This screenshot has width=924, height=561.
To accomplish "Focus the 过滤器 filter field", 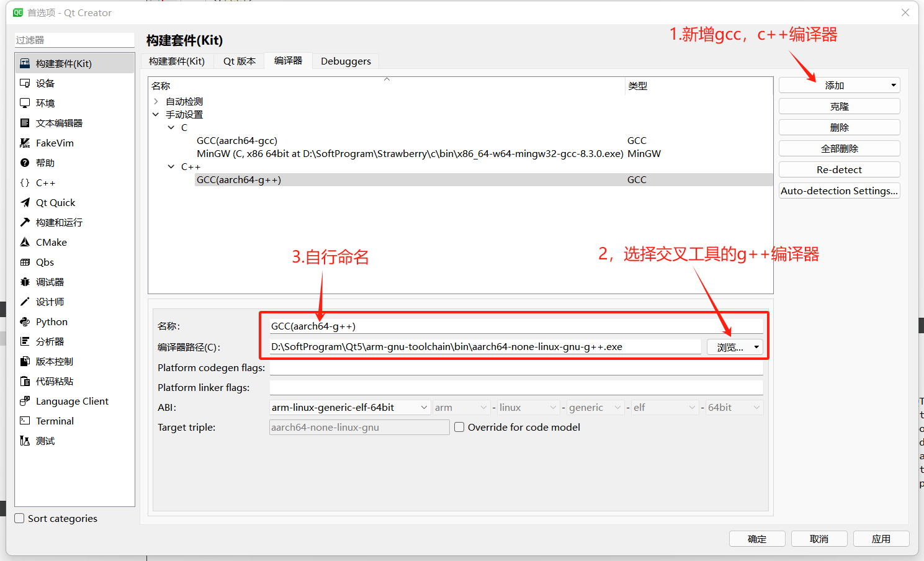I will [x=74, y=40].
